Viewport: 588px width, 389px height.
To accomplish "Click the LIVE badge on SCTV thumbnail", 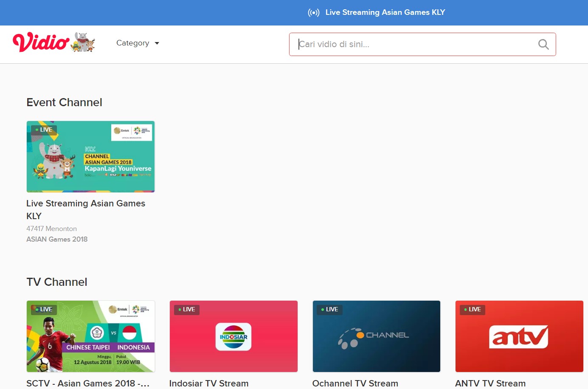I will [44, 310].
